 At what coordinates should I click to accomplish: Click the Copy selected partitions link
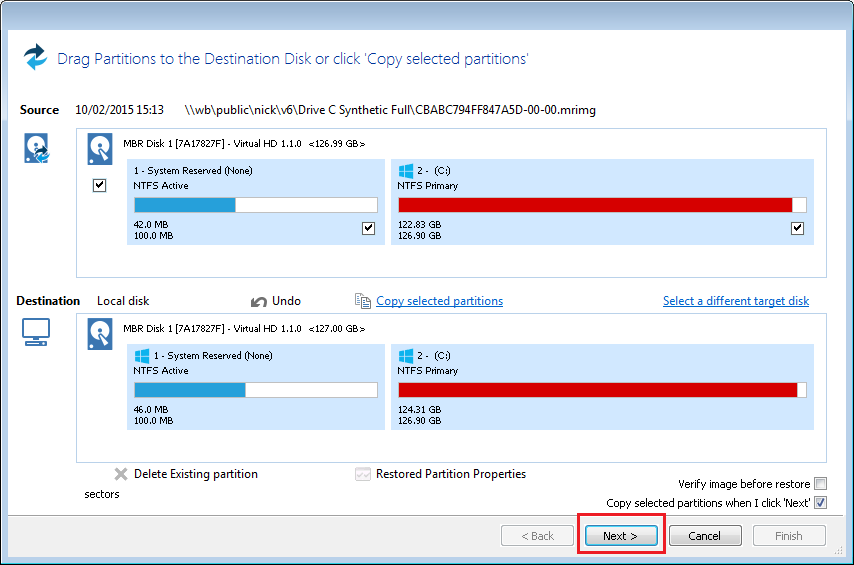point(439,301)
